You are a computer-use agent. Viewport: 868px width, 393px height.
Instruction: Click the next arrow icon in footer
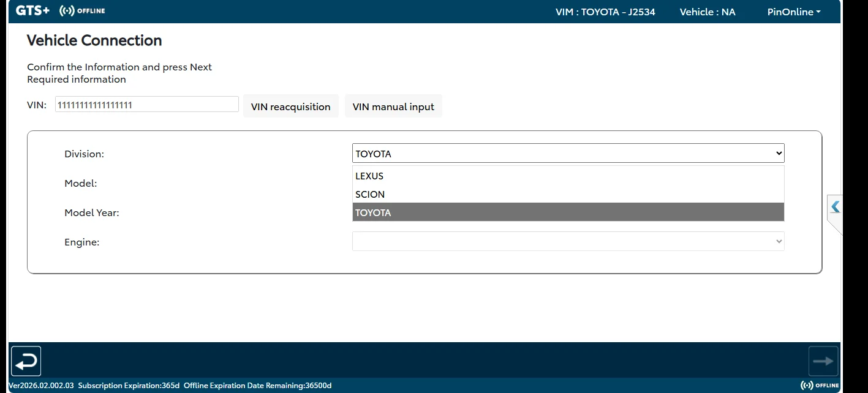point(823,361)
